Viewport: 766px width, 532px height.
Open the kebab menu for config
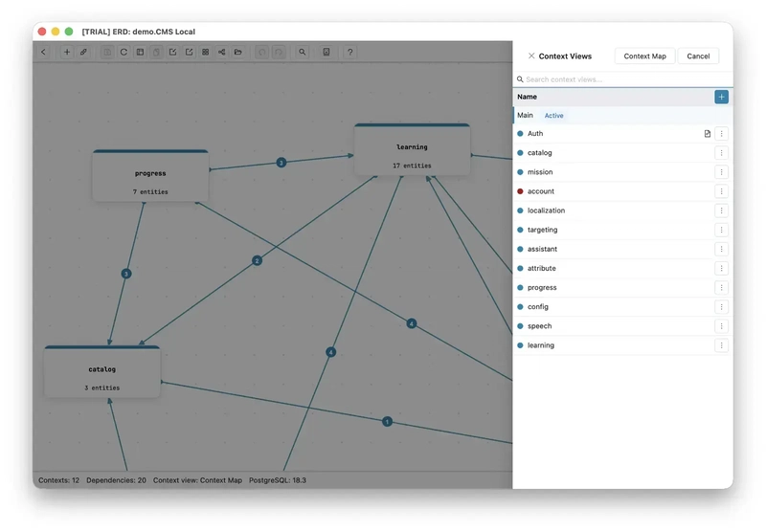(x=721, y=306)
